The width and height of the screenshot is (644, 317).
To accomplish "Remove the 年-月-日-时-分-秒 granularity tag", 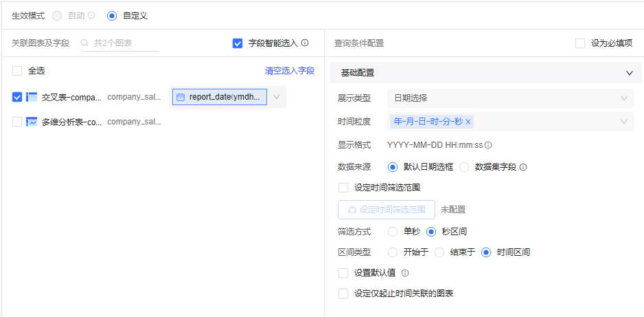I will (468, 122).
